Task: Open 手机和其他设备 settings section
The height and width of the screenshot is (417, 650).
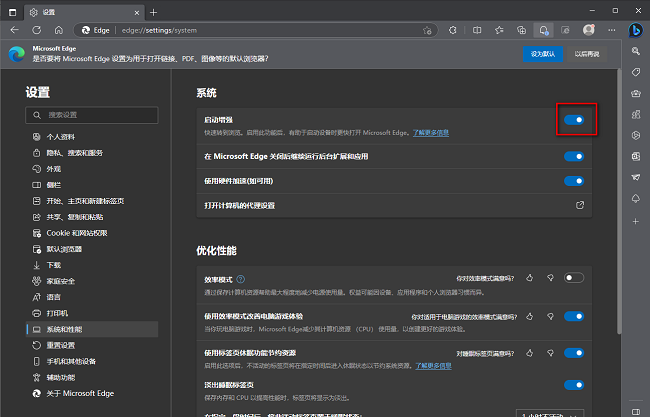Action: click(92, 361)
